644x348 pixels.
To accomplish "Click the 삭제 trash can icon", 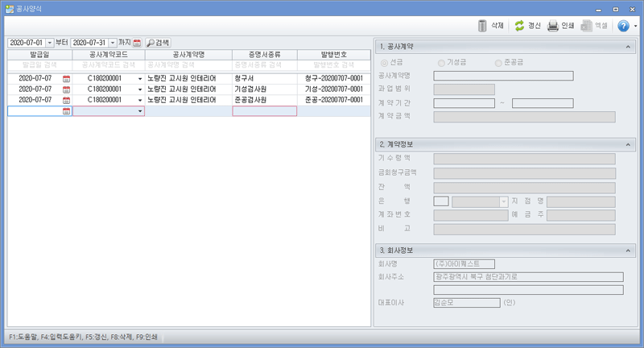I will [483, 26].
